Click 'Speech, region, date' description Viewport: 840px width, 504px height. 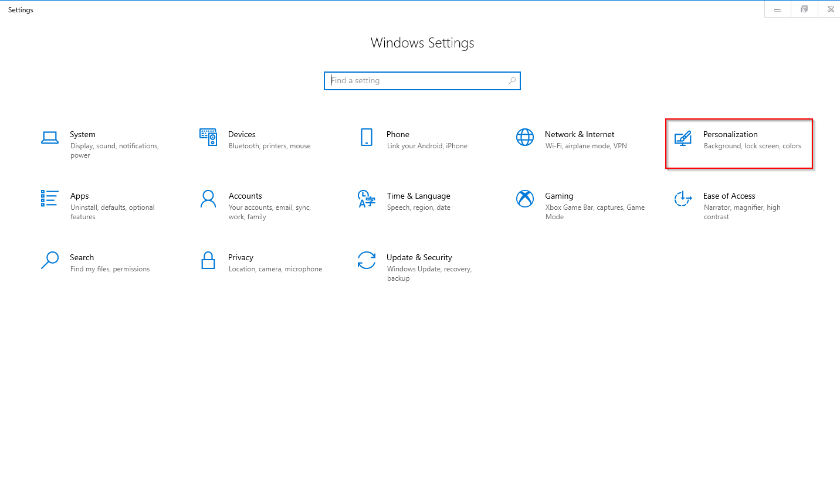(x=419, y=207)
